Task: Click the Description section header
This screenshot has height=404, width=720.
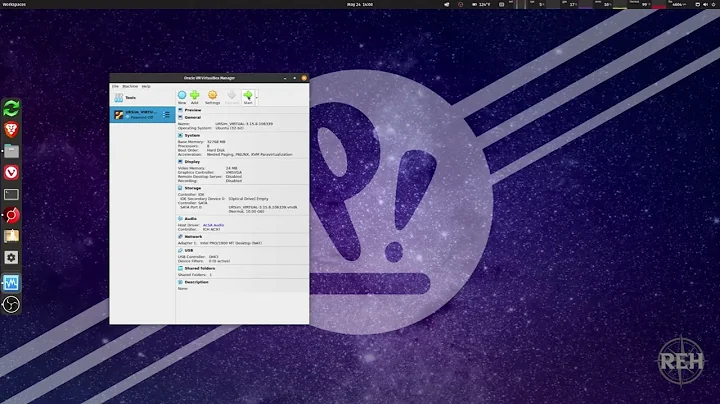Action: (197, 282)
